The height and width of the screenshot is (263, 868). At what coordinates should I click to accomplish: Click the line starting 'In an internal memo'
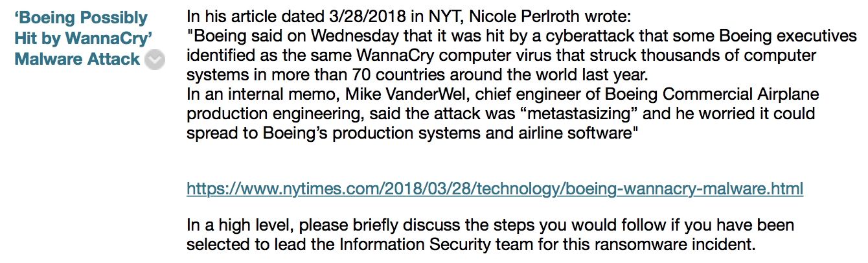point(503,95)
